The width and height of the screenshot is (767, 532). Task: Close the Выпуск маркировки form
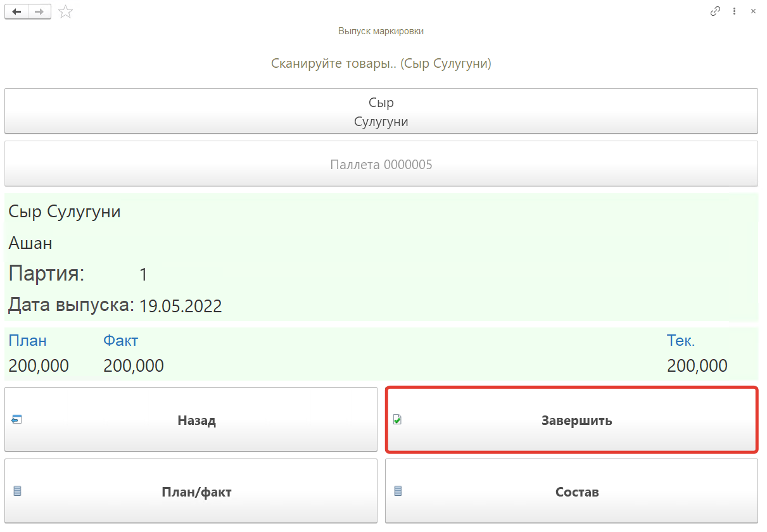pos(753,11)
